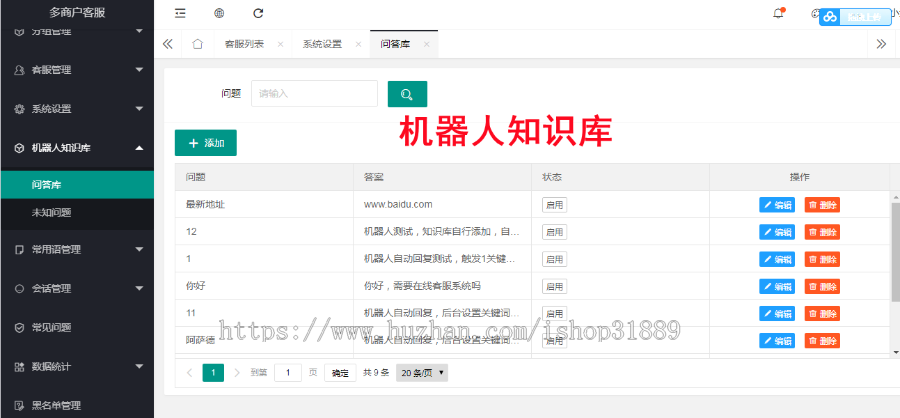Select 问答库 submenu item in sidebar

click(77, 185)
